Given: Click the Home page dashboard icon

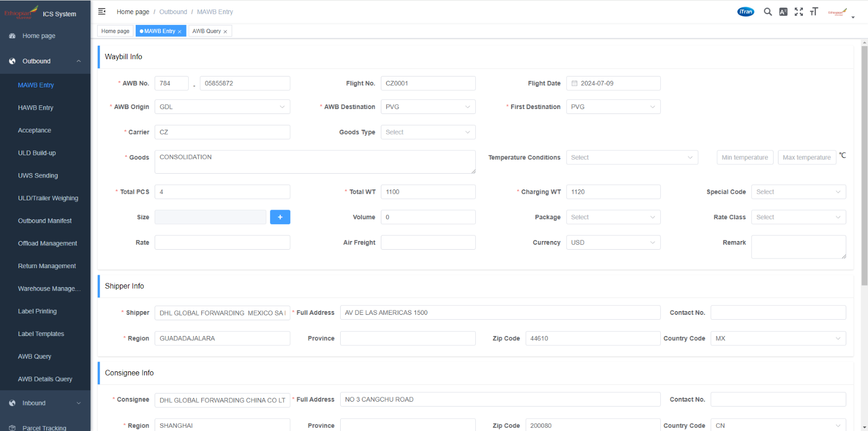Looking at the screenshot, I should pyautogui.click(x=12, y=36).
